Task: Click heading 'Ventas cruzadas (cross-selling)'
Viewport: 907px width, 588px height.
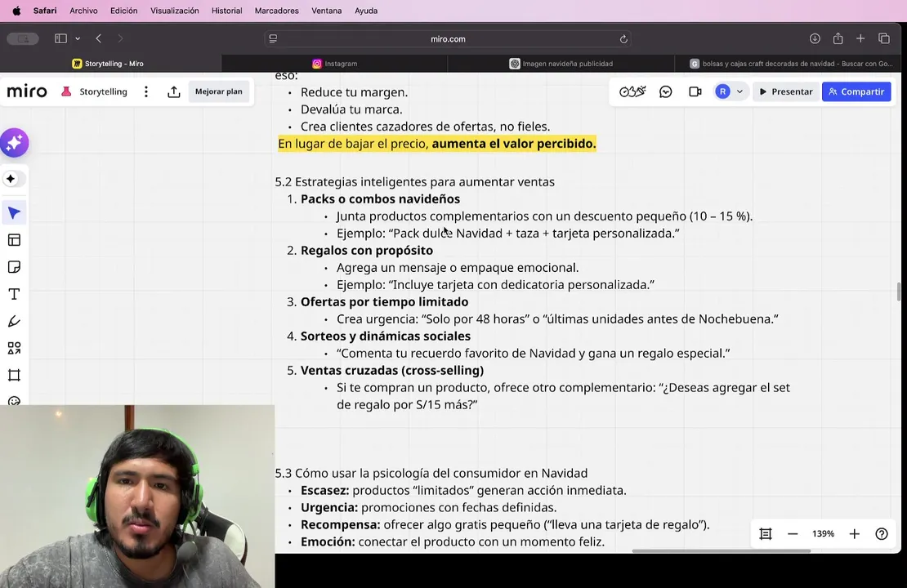Action: 392,370
